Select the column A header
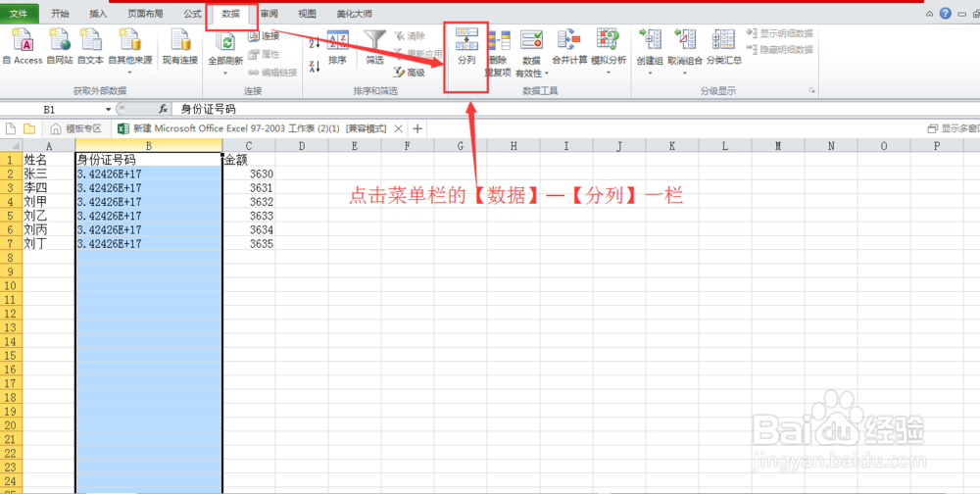The image size is (980, 494). 49,146
